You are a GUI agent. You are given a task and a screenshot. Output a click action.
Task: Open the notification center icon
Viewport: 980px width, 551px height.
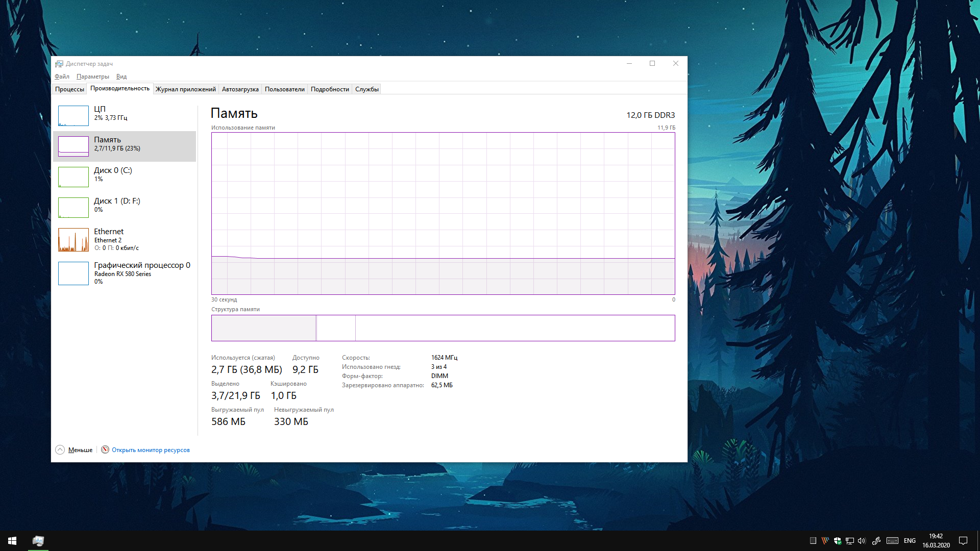click(x=963, y=541)
